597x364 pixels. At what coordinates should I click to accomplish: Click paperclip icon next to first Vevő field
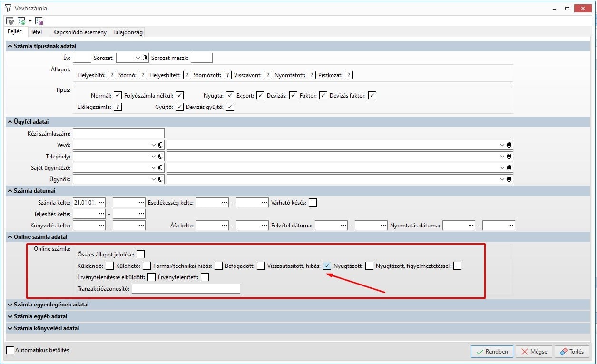(161, 145)
